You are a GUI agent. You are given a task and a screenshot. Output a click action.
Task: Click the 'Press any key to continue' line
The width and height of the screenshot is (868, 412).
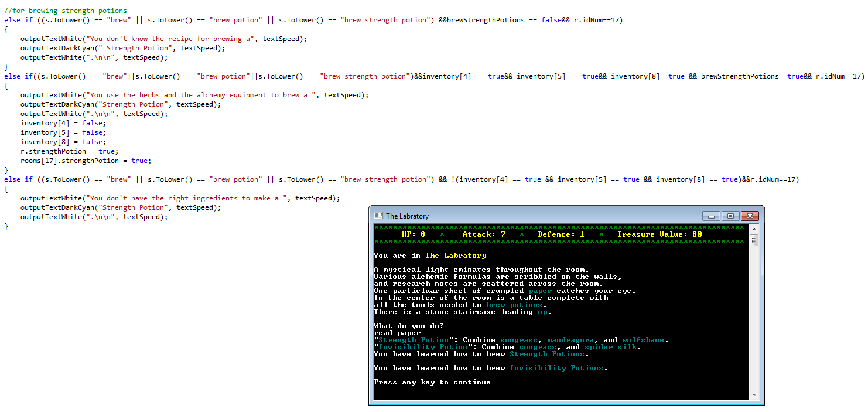click(432, 382)
